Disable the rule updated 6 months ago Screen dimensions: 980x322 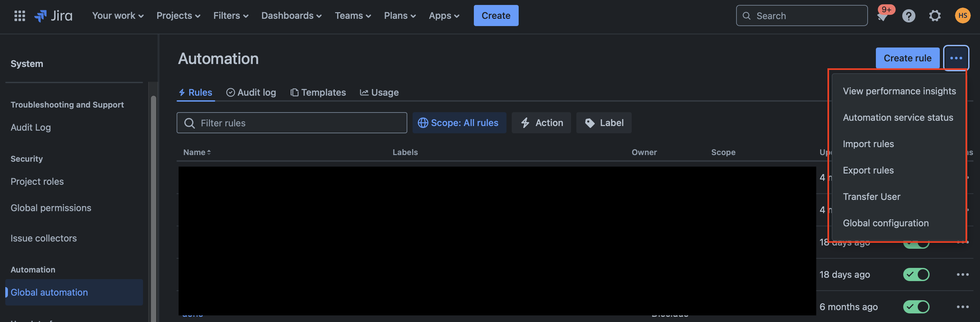pyautogui.click(x=916, y=307)
